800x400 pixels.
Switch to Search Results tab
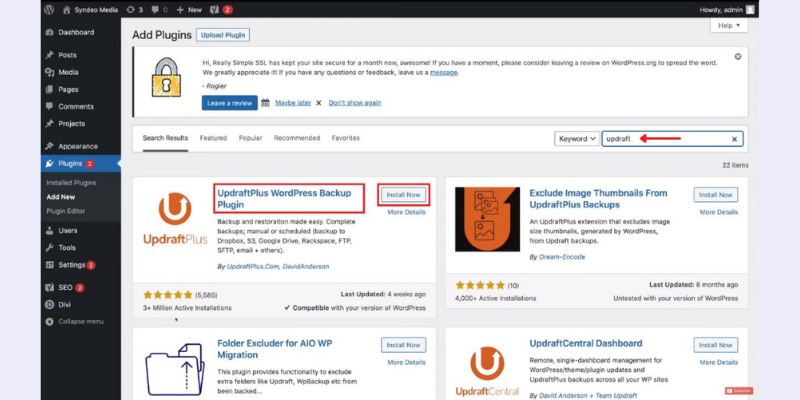(x=165, y=138)
